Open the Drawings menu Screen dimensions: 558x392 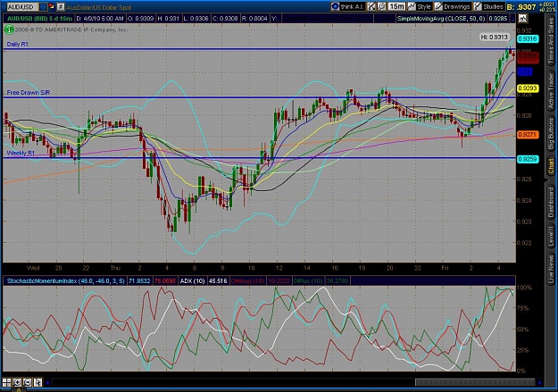(x=453, y=6)
